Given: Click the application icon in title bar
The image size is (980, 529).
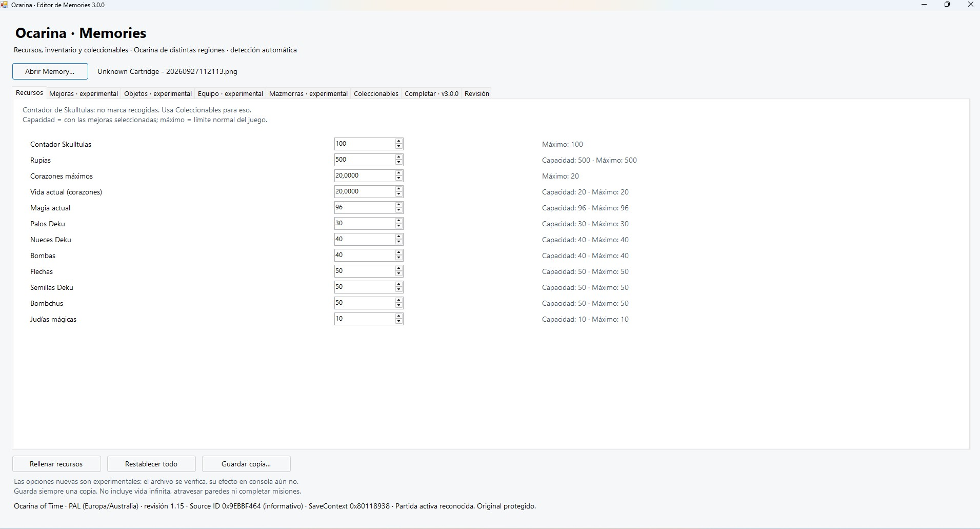Looking at the screenshot, I should coord(4,5).
